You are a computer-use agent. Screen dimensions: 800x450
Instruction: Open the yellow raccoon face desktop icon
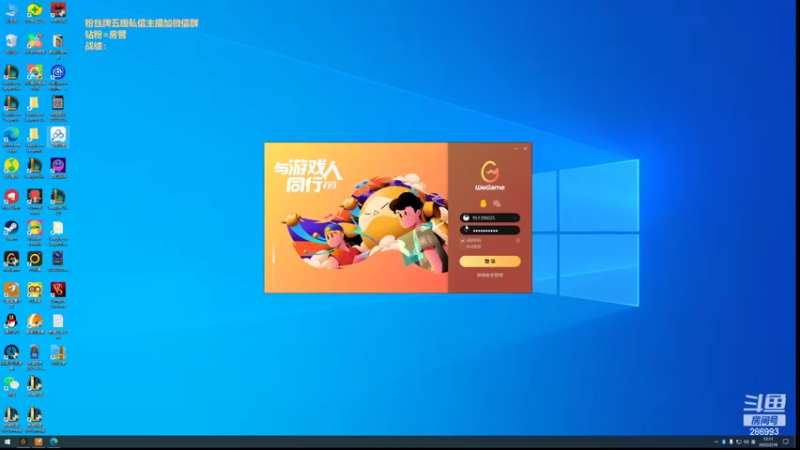coord(35,293)
